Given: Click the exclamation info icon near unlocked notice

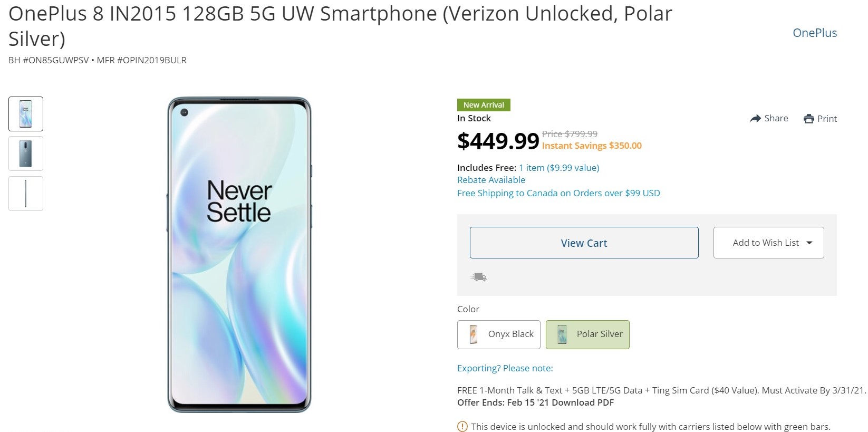Looking at the screenshot, I should 462,426.
